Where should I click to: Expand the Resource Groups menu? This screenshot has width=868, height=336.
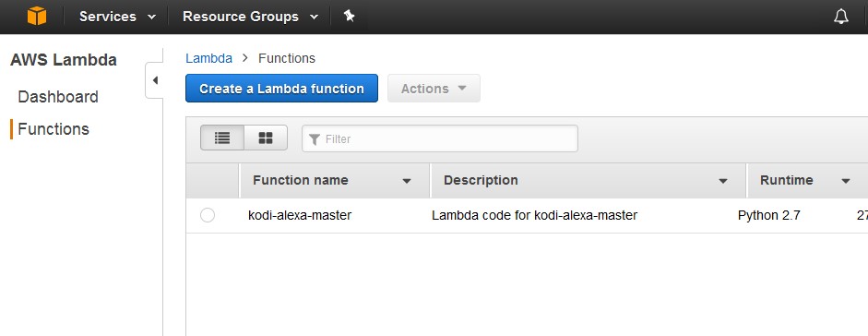point(250,17)
